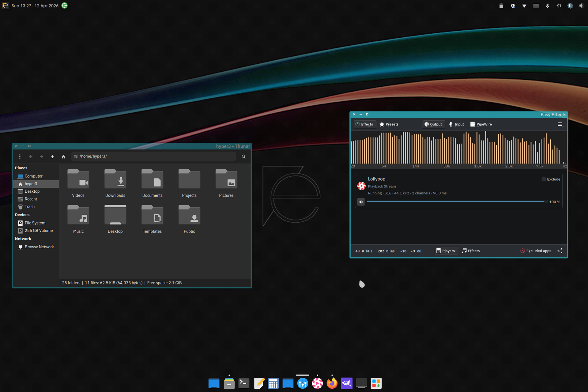Click the Excluded apps button
588x392 pixels.
tap(536, 251)
